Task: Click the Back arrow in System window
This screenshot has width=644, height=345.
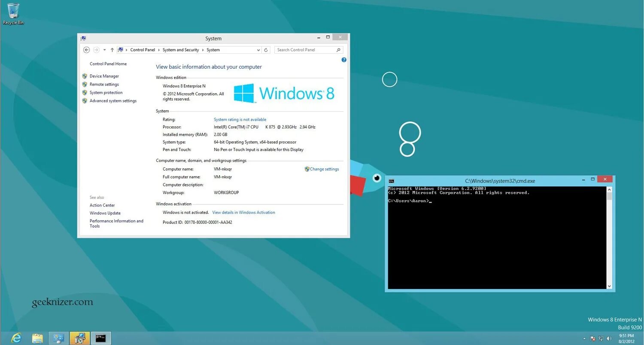Action: pos(86,50)
